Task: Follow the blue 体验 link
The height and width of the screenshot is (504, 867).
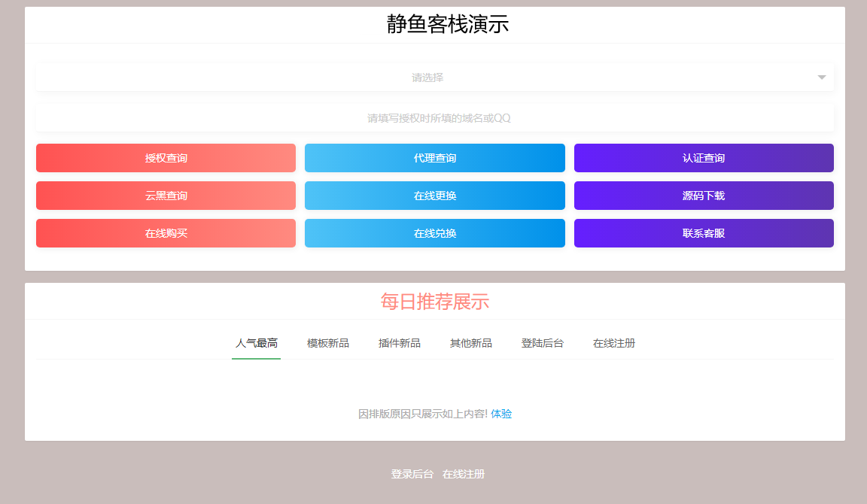Action: pos(501,414)
